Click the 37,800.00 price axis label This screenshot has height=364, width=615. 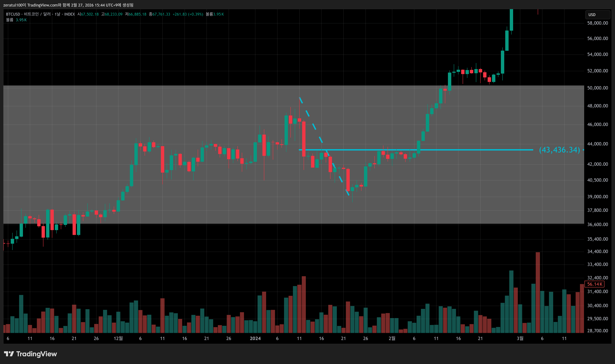click(x=598, y=210)
